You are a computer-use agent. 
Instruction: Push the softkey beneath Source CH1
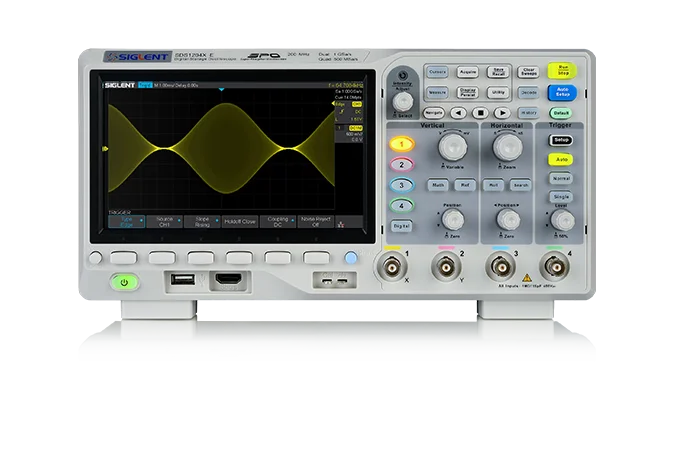[x=162, y=258]
